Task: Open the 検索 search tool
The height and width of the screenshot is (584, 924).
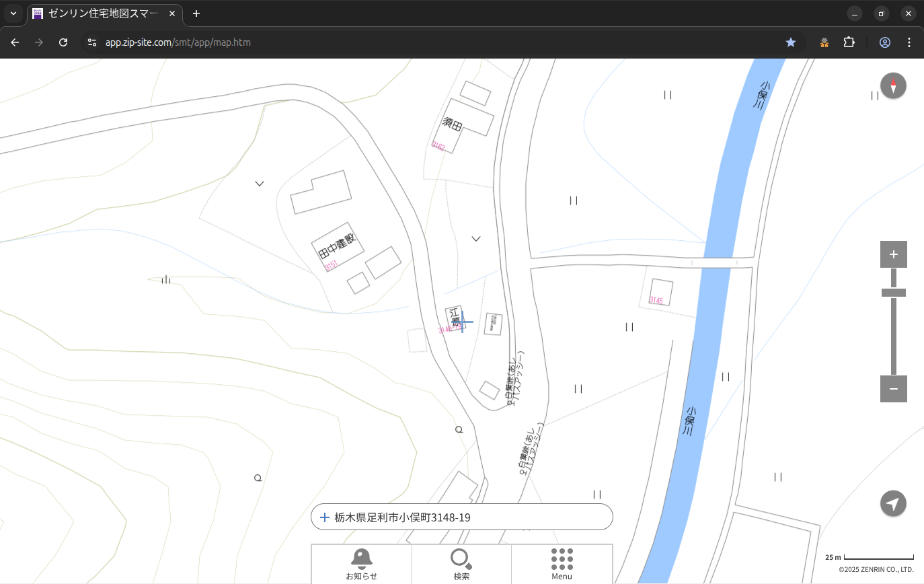Action: click(461, 564)
